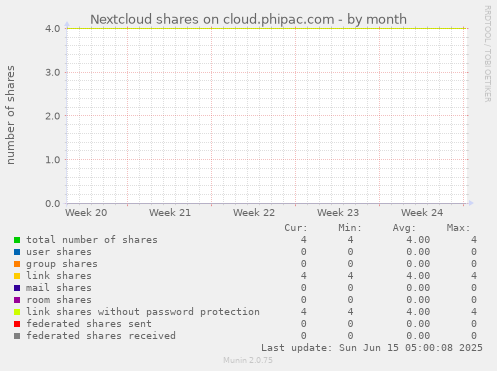This screenshot has height=371, width=497.
Task: Click the yellow link shares color swatch
Action: (17, 276)
